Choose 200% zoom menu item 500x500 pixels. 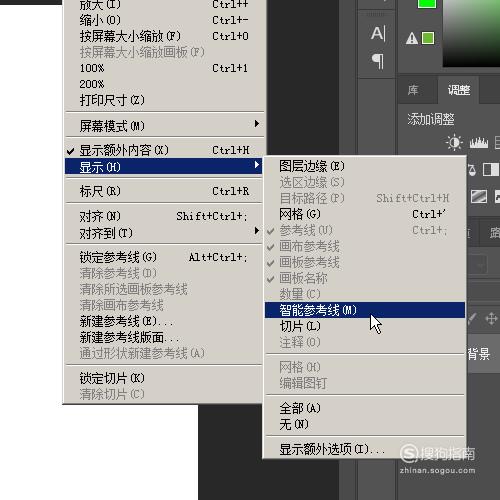(165, 84)
